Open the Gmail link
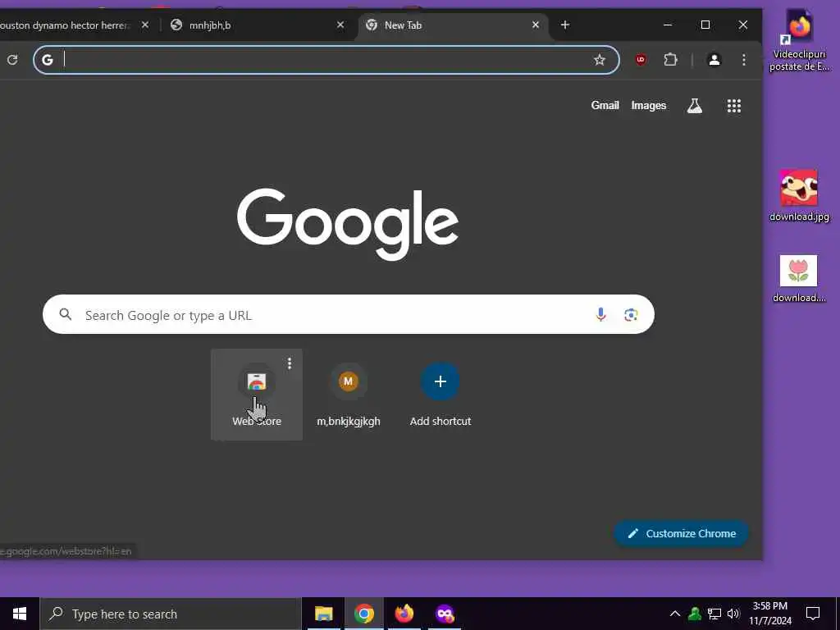 pos(605,106)
